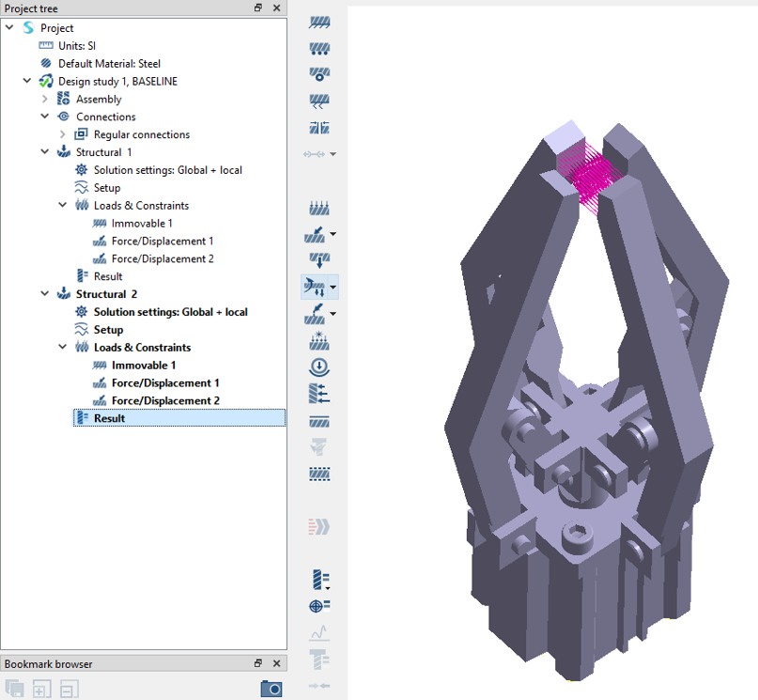Click the pink hatched region on the model
Screen dimensions: 758x700
click(x=582, y=176)
